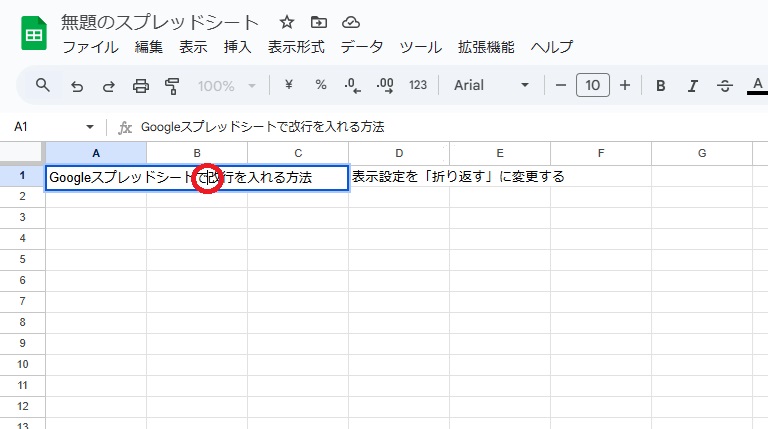Toggle italic formatting
The image size is (768, 429).
pos(692,86)
